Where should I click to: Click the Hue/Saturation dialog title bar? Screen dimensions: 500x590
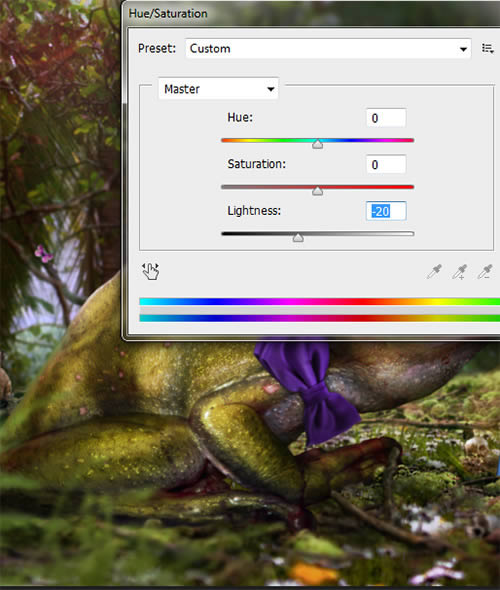click(312, 14)
